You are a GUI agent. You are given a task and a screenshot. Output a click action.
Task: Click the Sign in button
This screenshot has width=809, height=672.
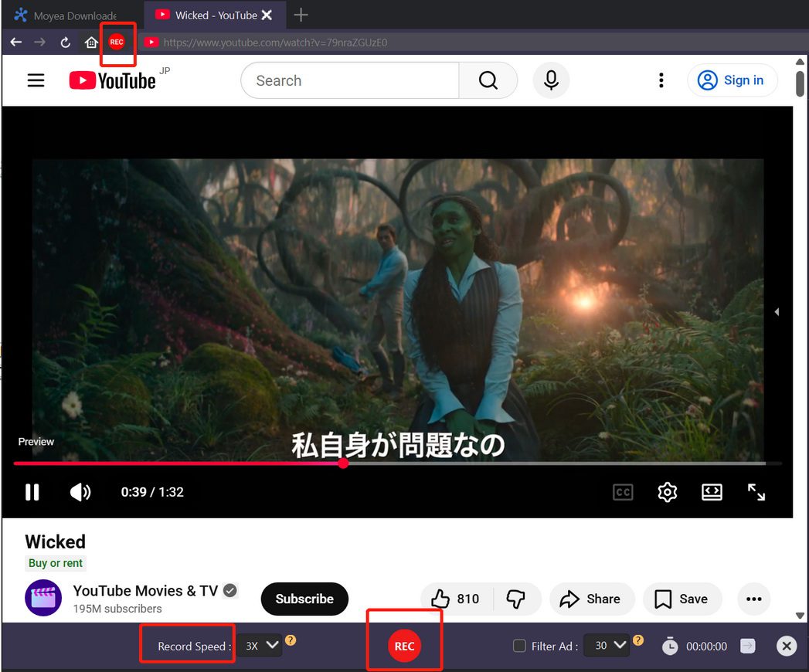coord(732,80)
